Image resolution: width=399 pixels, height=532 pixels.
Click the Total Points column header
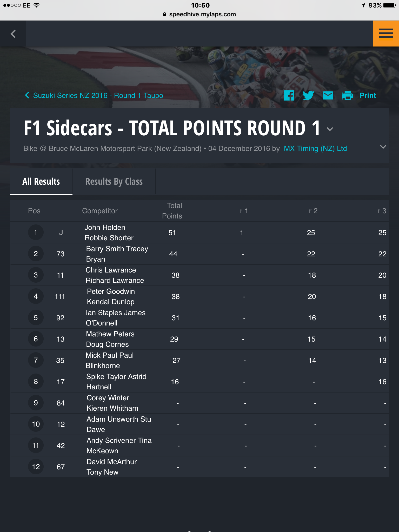tap(172, 211)
